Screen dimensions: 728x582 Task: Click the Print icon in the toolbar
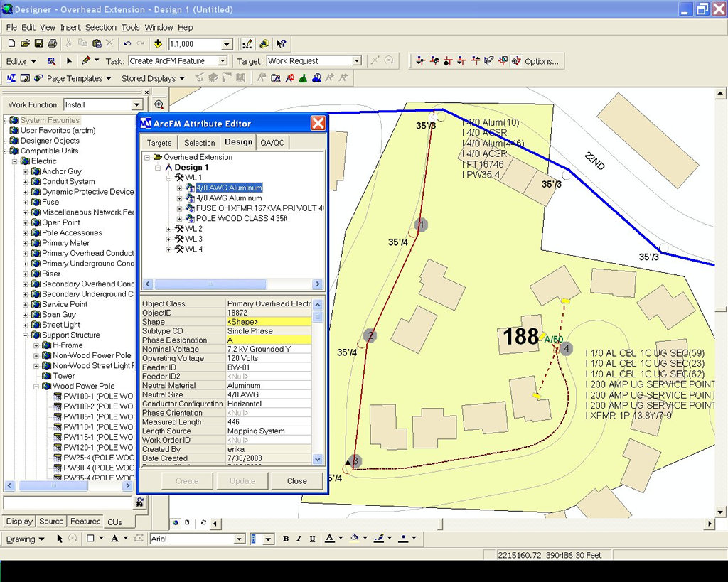[x=51, y=44]
